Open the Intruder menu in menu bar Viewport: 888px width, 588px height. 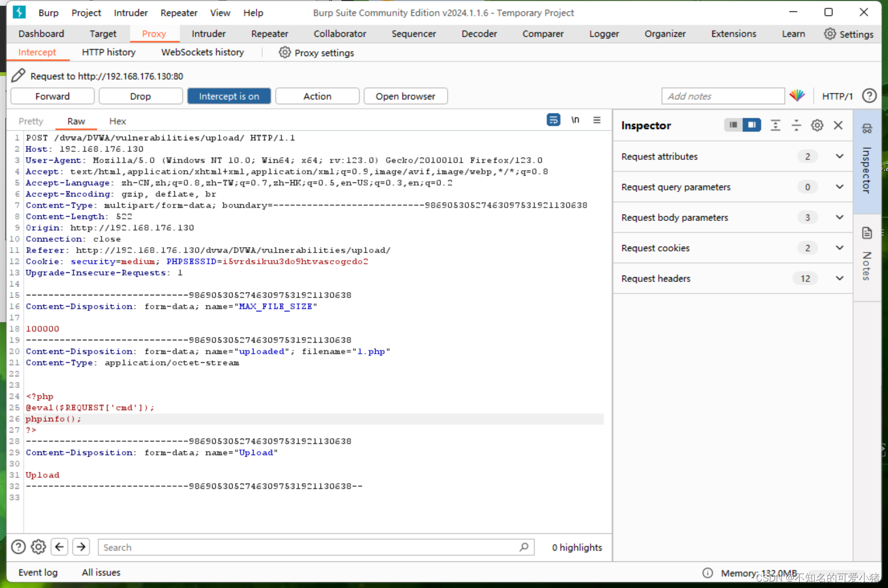click(x=131, y=13)
